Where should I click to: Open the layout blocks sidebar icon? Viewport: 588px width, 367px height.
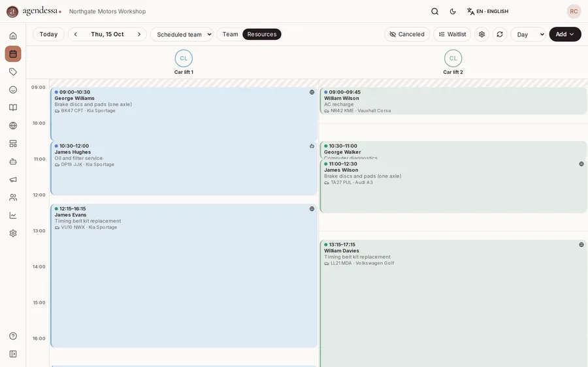tap(13, 144)
